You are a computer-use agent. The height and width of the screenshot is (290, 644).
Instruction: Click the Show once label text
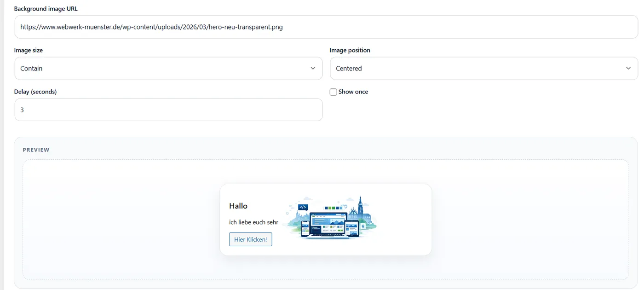click(353, 92)
